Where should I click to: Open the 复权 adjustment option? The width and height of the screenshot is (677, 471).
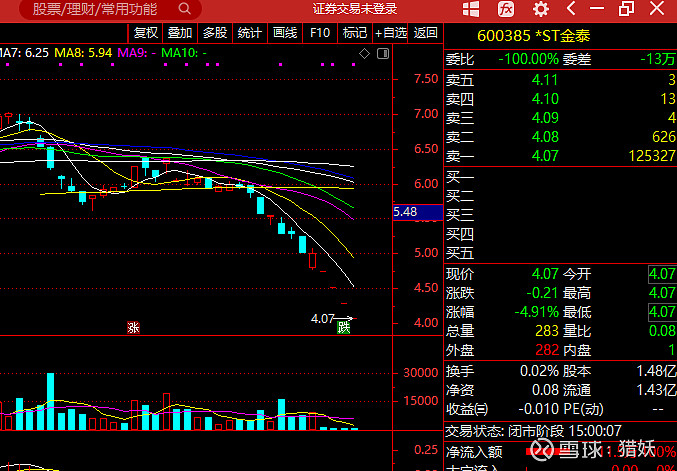point(146,32)
